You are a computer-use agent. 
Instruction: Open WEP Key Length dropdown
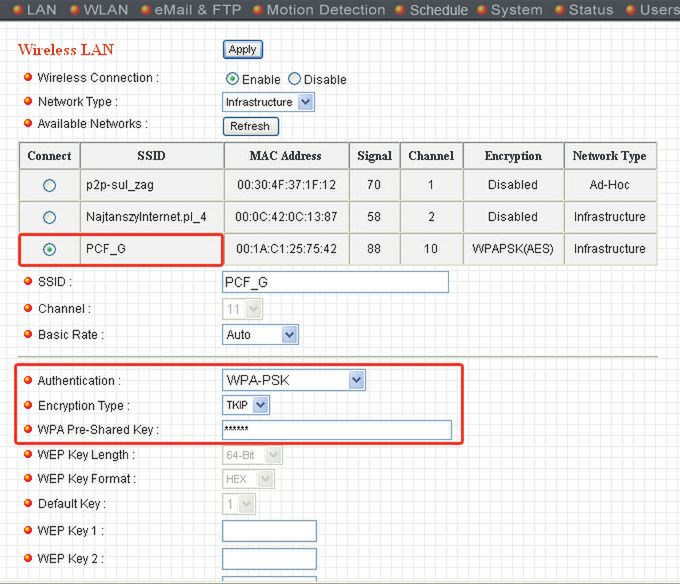coord(252,455)
